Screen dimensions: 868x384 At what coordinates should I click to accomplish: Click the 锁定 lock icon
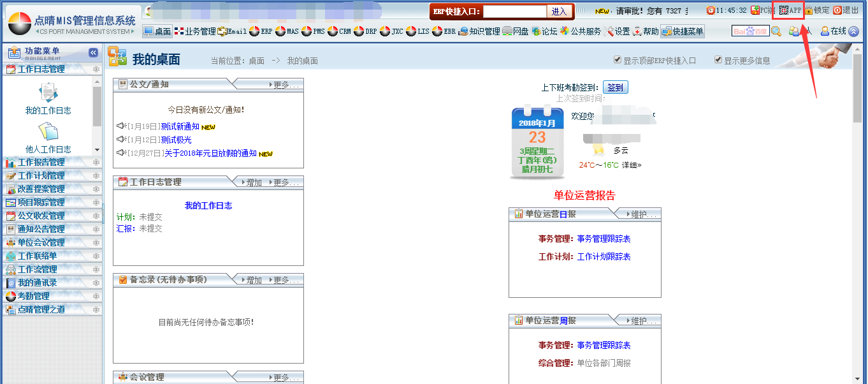(x=809, y=11)
